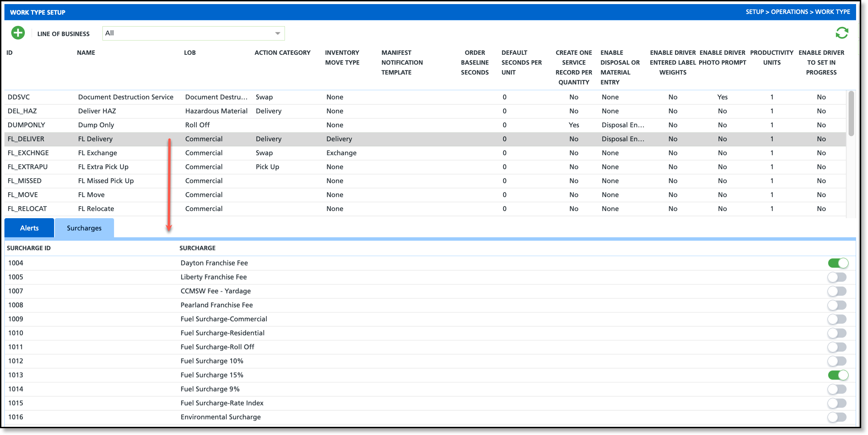Click the Work Type breadcrumb link

tap(832, 12)
